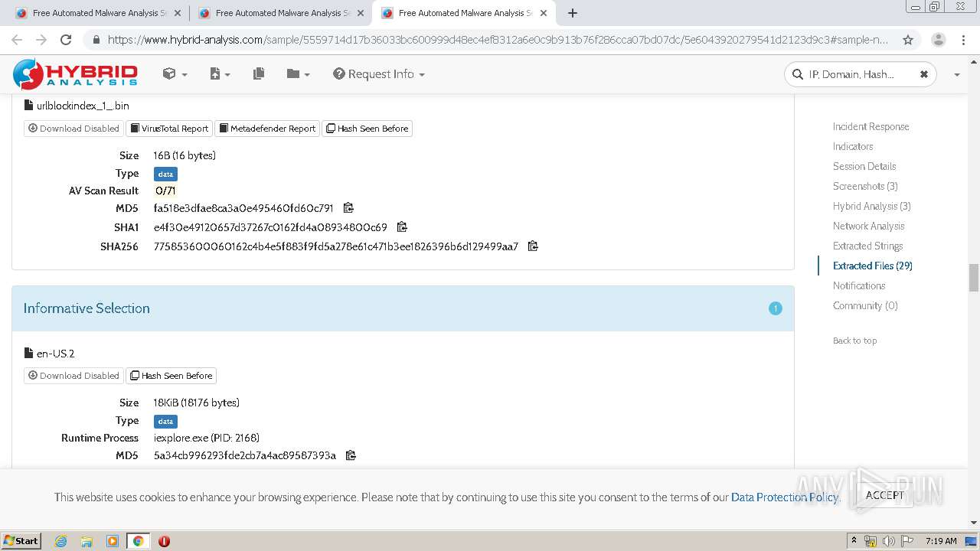Show hidden system tray icons
The height and width of the screenshot is (551, 980).
tap(854, 540)
